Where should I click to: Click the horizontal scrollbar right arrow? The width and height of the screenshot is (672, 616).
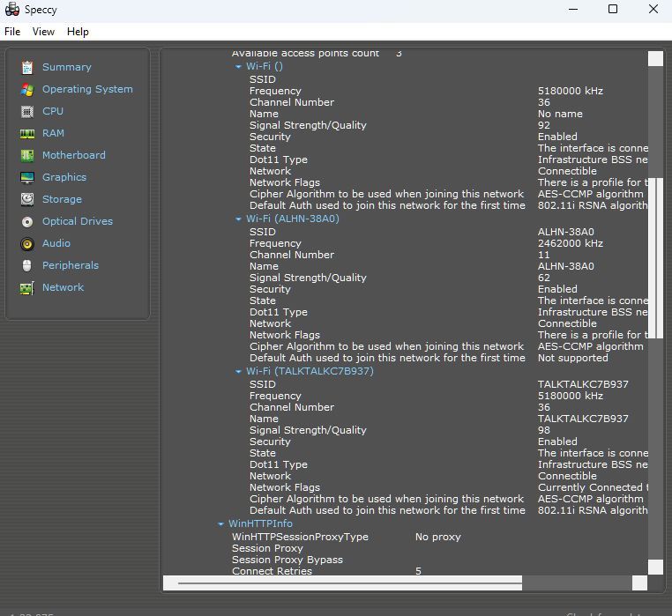[639, 583]
